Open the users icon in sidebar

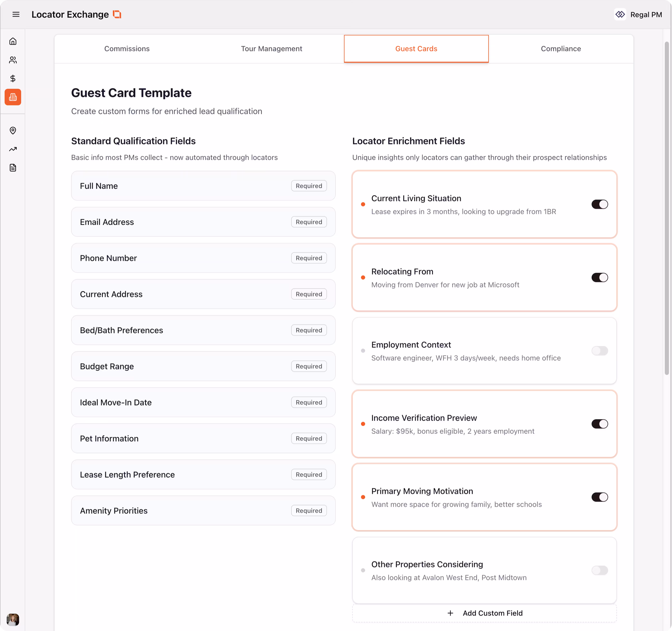(13, 60)
